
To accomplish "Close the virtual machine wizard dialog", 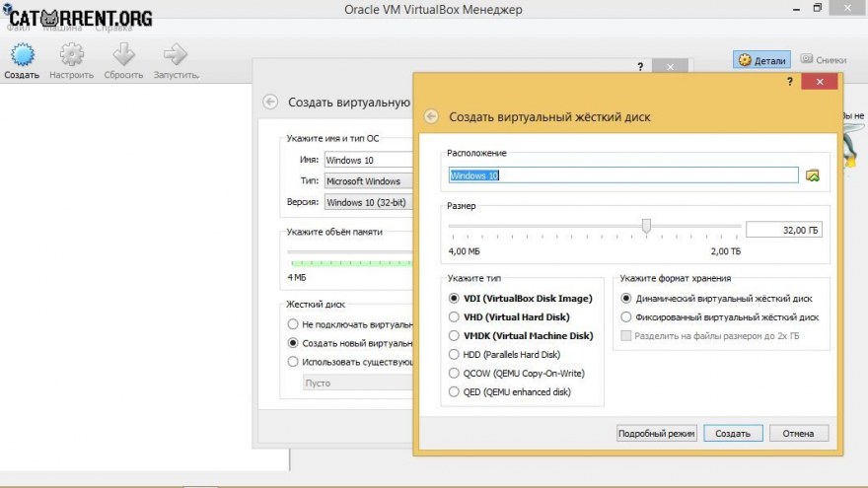I will tap(671, 67).
